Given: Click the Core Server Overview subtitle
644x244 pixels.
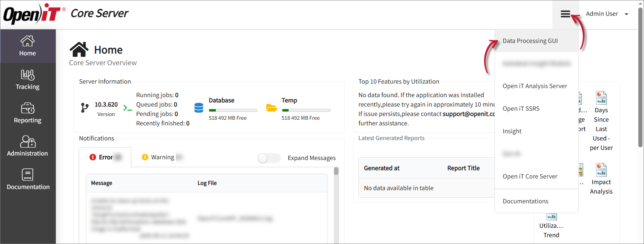Looking at the screenshot, I should pos(103,63).
